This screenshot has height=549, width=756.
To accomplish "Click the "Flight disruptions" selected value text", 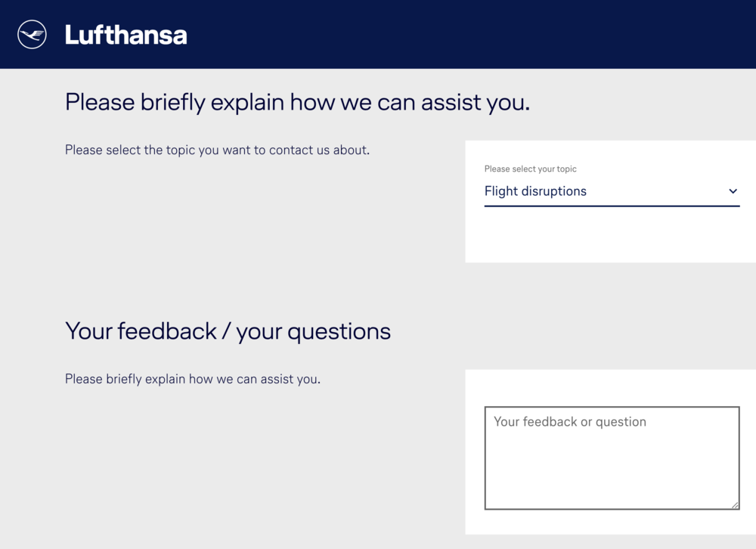I will [x=535, y=191].
